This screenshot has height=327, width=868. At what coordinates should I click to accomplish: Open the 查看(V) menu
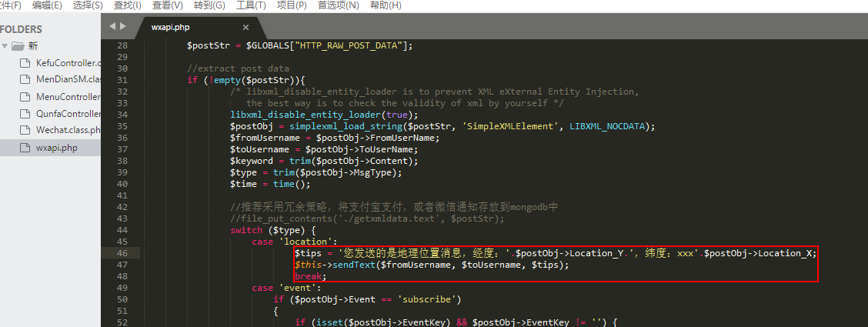pyautogui.click(x=167, y=5)
